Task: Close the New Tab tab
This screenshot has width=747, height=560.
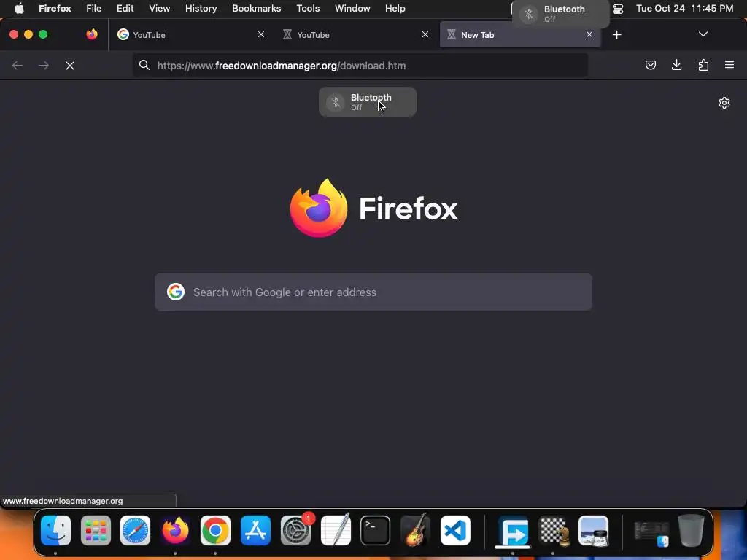Action: tap(589, 34)
